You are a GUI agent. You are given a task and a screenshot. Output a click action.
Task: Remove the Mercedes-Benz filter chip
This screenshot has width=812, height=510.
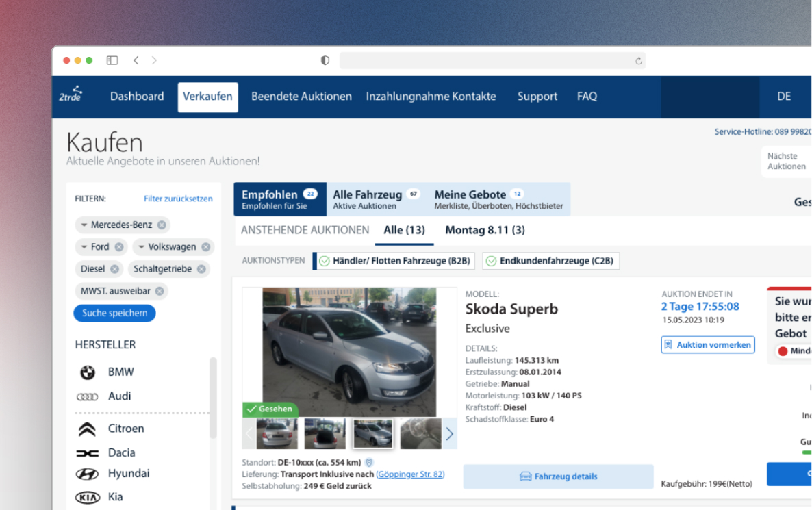tap(162, 225)
